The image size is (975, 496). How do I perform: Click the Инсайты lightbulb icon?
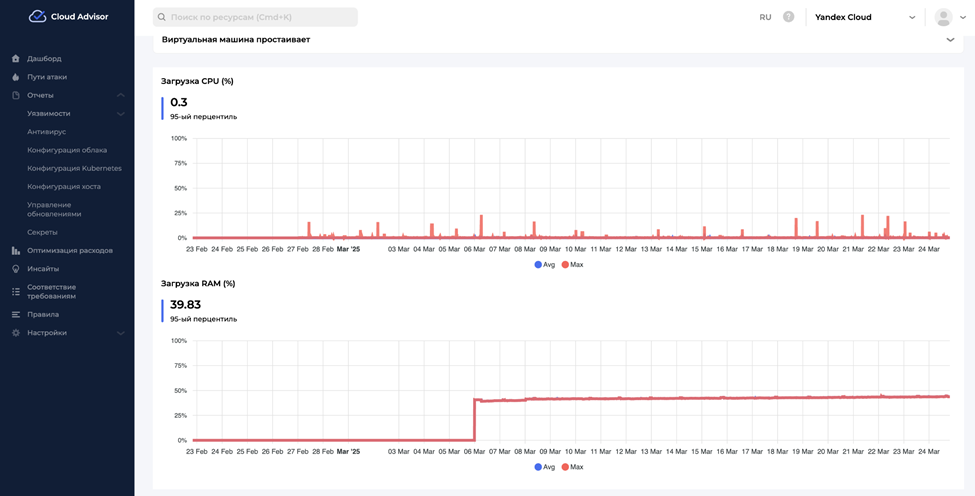(16, 269)
